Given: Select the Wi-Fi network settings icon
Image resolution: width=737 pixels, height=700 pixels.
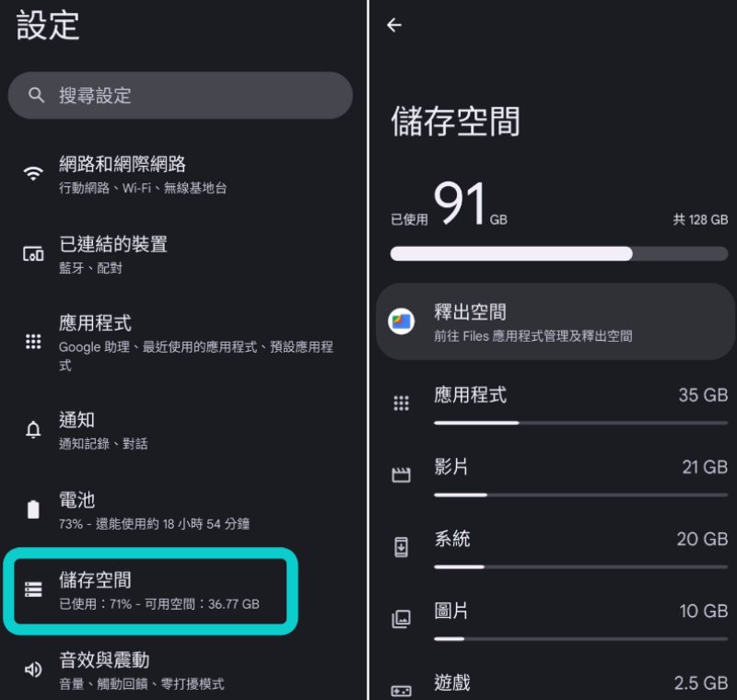Looking at the screenshot, I should (32, 171).
